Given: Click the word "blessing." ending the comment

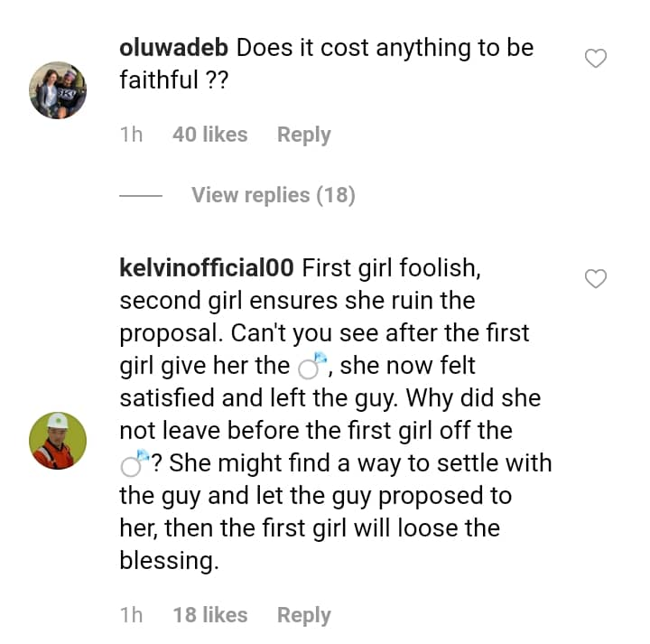Looking at the screenshot, I should tap(169, 561).
